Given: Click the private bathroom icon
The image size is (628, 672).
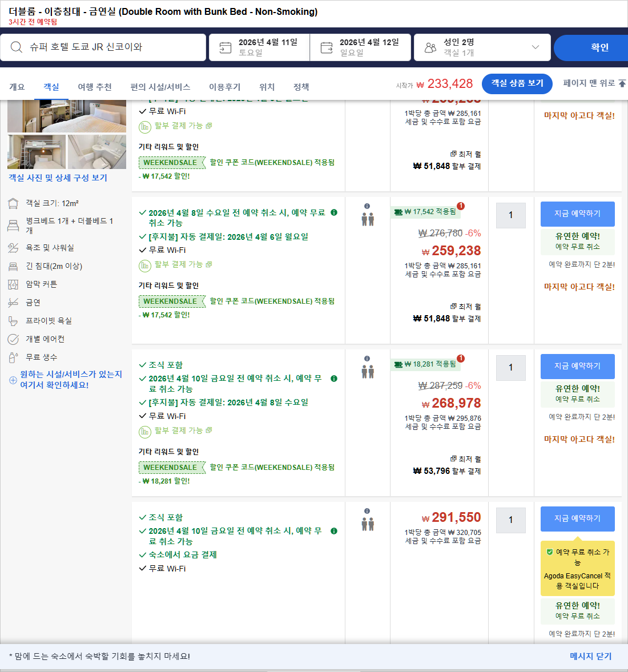Looking at the screenshot, I should pyautogui.click(x=13, y=321).
